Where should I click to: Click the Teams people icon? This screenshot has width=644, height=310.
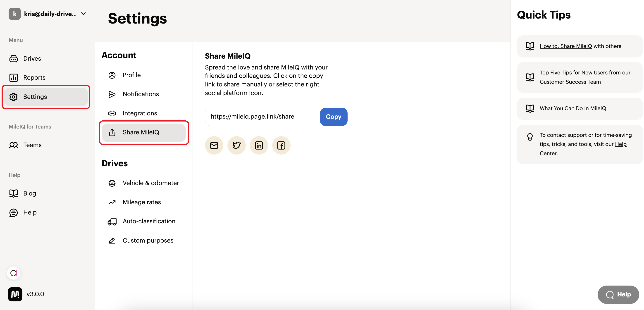pos(14,145)
